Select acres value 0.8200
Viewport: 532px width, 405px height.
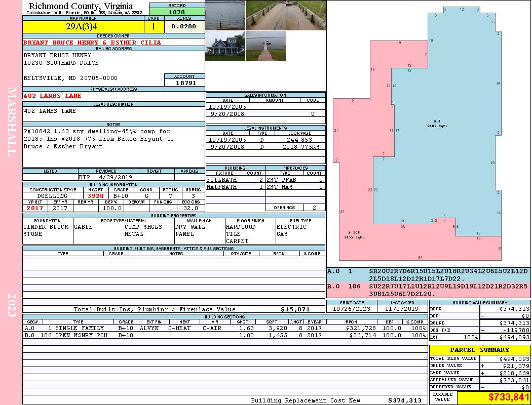tap(184, 26)
